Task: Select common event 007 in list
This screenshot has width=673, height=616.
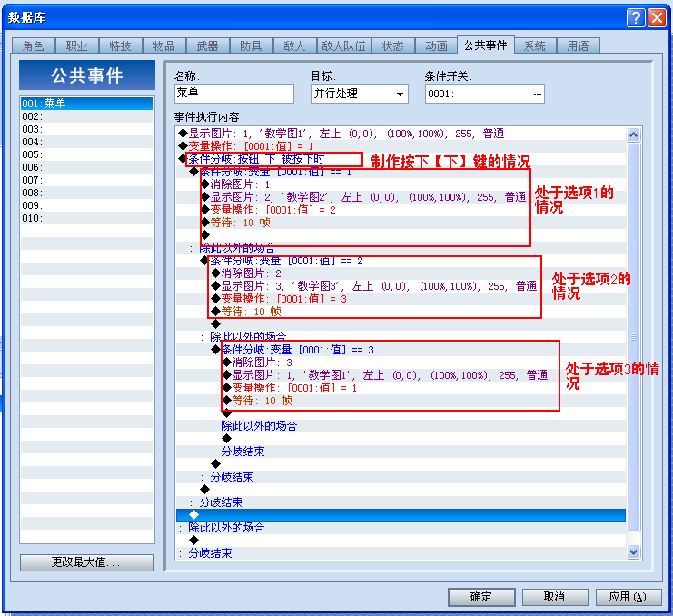Action: (87, 180)
